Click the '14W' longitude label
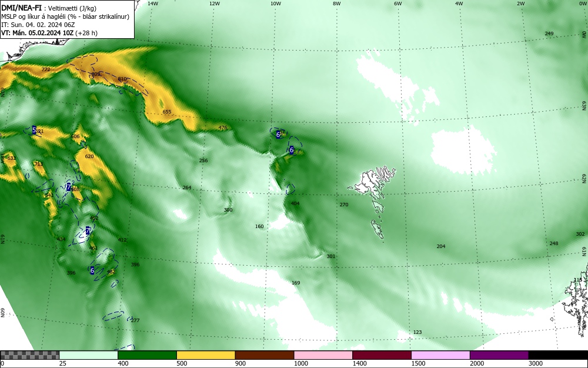 pos(153,4)
